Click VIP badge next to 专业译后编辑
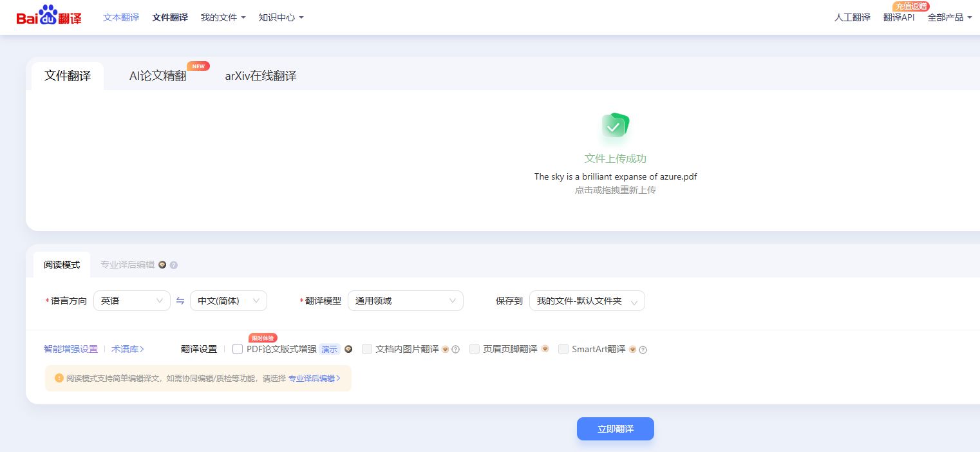This screenshot has width=980, height=452. click(x=162, y=265)
